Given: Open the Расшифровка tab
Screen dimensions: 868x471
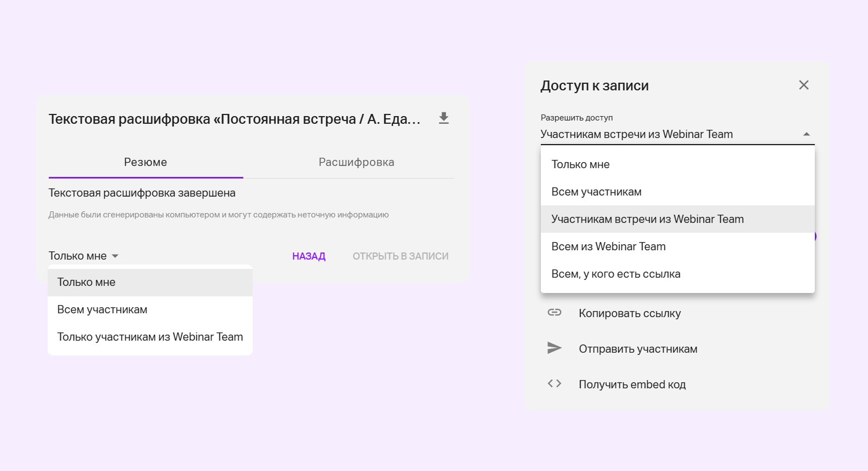Looking at the screenshot, I should point(356,163).
